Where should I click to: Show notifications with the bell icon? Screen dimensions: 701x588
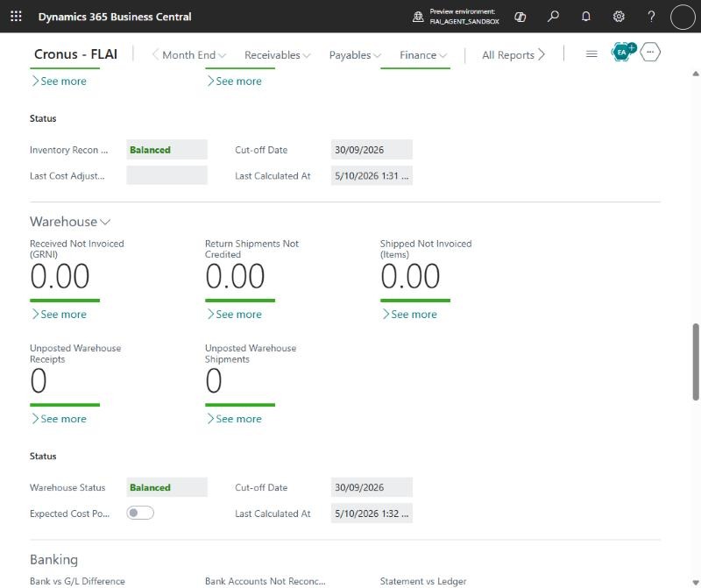pyautogui.click(x=585, y=17)
